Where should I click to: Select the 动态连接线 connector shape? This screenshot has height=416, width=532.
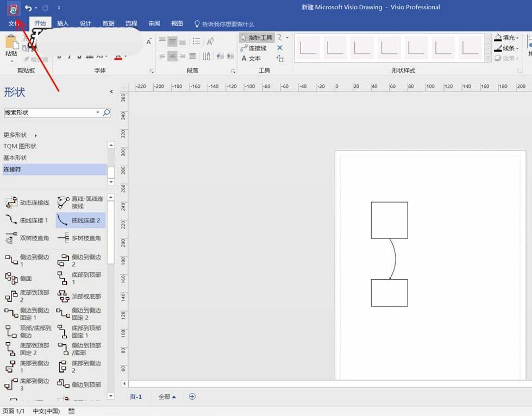[x=27, y=203]
